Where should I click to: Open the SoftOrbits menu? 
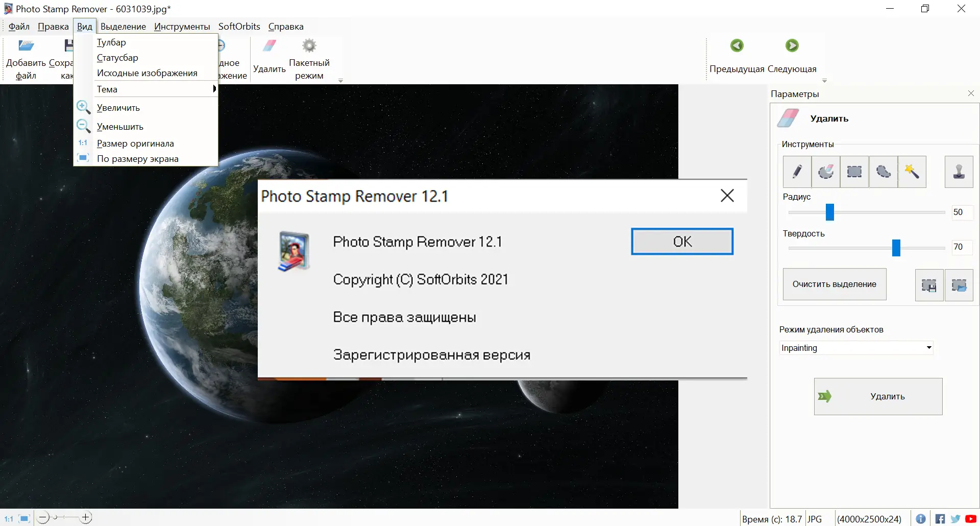pyautogui.click(x=239, y=27)
